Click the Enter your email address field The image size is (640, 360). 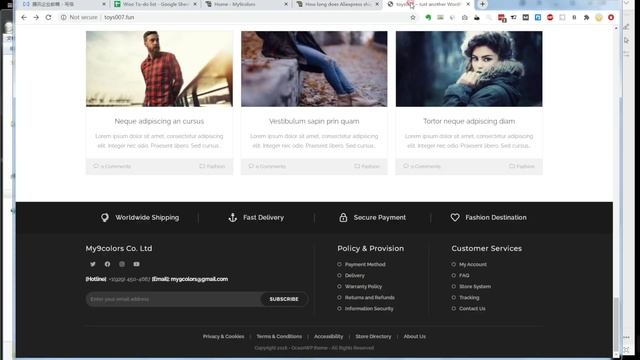click(173, 299)
